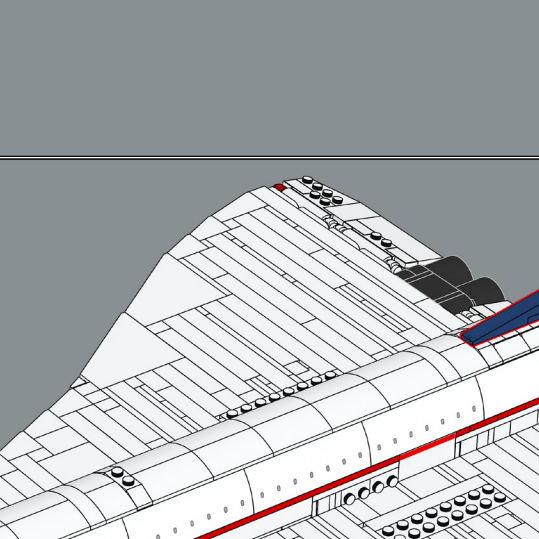This screenshot has height=539, width=539.
Task: Select the studded plate atop the tail
Action: coord(322,191)
